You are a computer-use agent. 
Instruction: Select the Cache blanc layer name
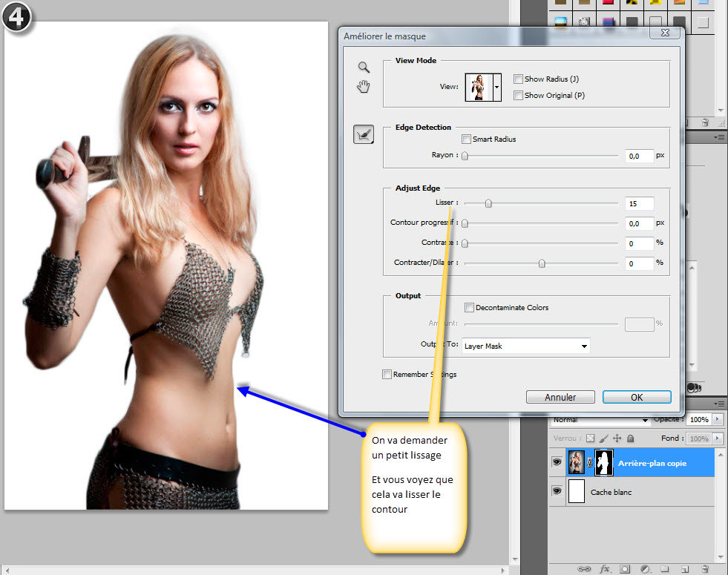[611, 492]
